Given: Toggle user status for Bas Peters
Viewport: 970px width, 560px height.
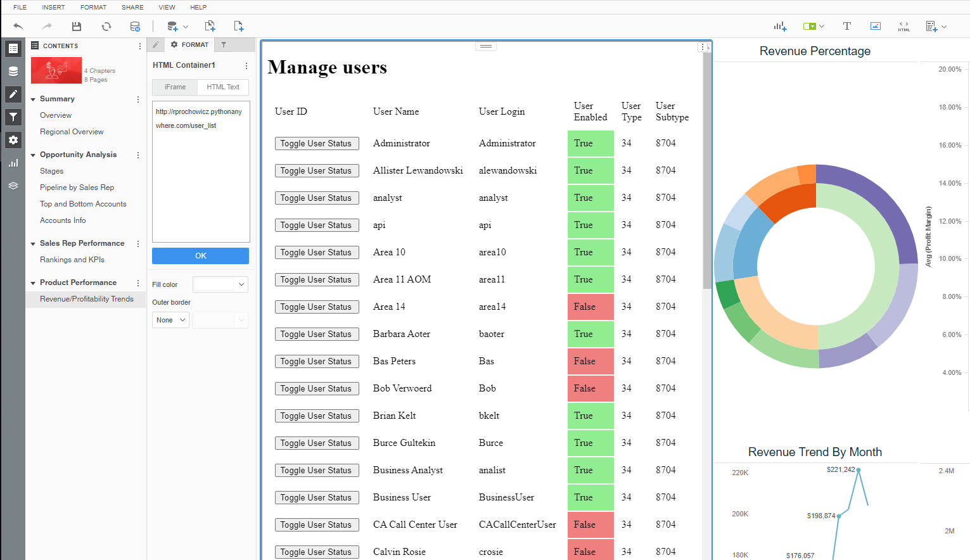Looking at the screenshot, I should tap(317, 361).
